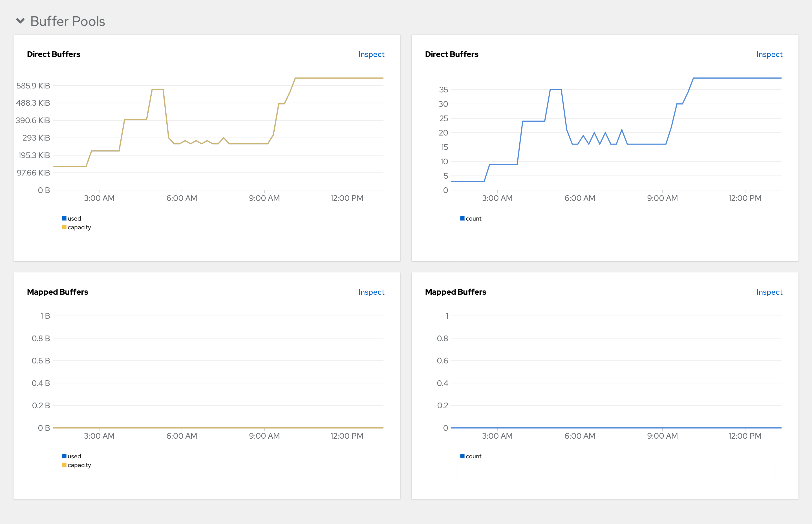Open Inspect on the Mapped Buffers count chart

pos(769,292)
